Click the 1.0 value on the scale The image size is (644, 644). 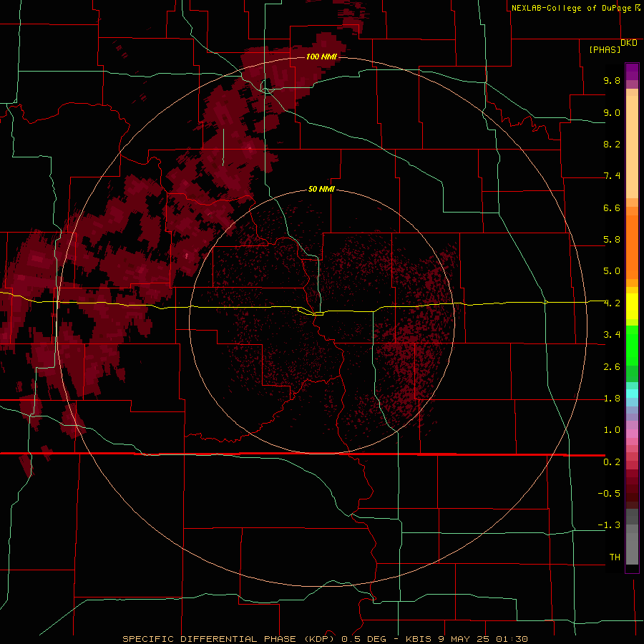click(x=612, y=429)
